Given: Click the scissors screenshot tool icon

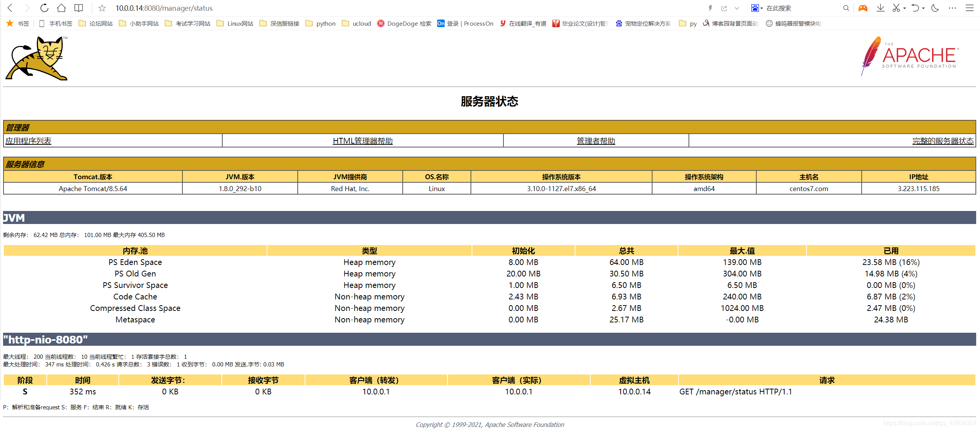Looking at the screenshot, I should pyautogui.click(x=896, y=8).
